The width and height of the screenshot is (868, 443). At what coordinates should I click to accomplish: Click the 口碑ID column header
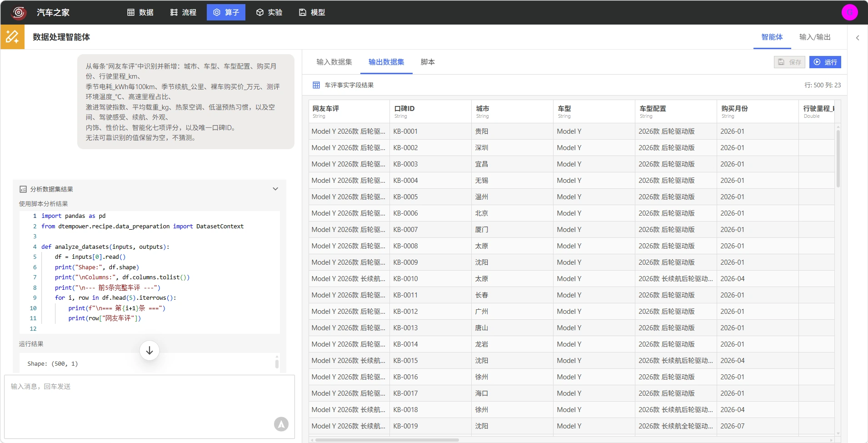pos(430,111)
